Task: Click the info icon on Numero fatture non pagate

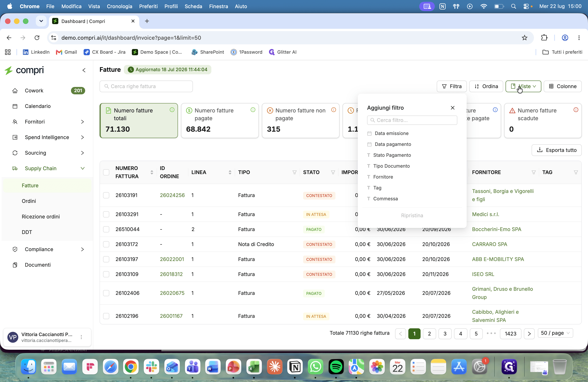Action: pos(333,110)
